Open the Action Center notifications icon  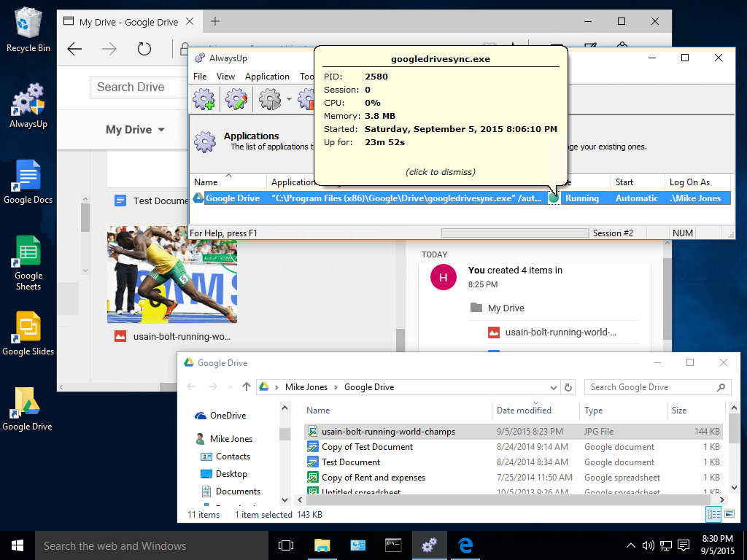[x=684, y=545]
